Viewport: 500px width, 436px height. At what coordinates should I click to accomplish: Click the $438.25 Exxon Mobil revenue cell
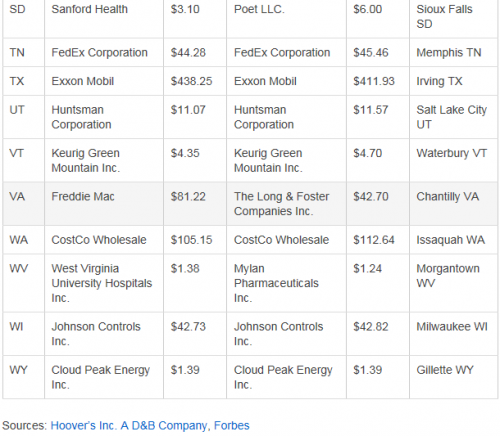195,81
